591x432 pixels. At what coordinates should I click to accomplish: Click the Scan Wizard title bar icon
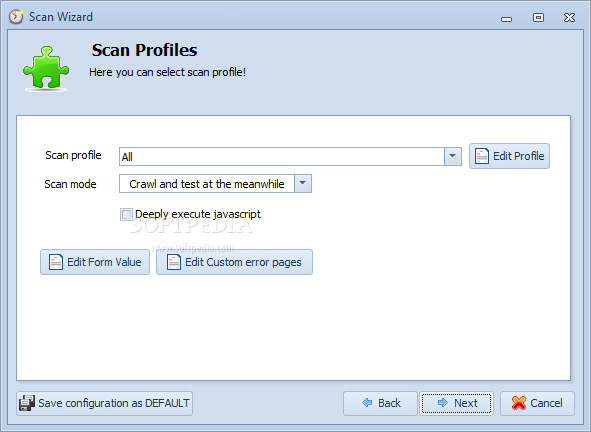(x=16, y=17)
